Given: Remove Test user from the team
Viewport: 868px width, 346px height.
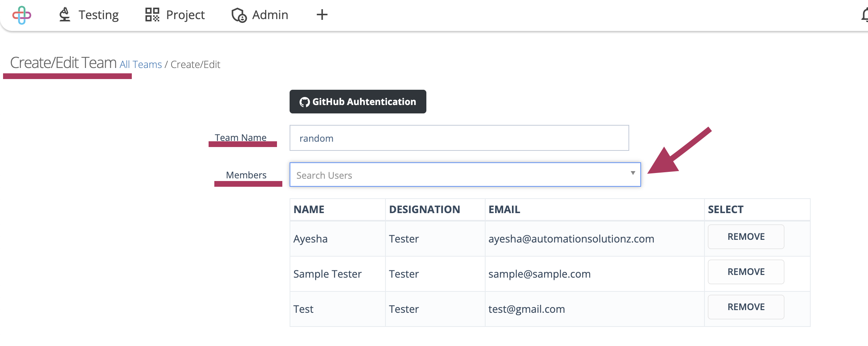Looking at the screenshot, I should [x=746, y=307].
